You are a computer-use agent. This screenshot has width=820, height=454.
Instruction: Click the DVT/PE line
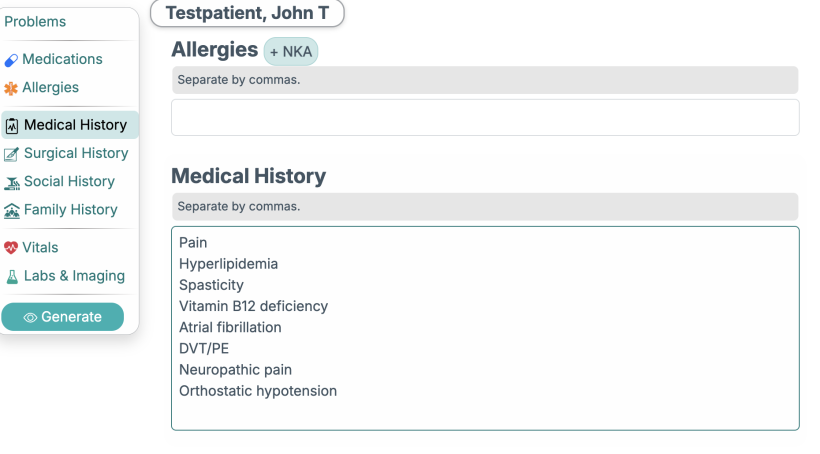(x=203, y=348)
